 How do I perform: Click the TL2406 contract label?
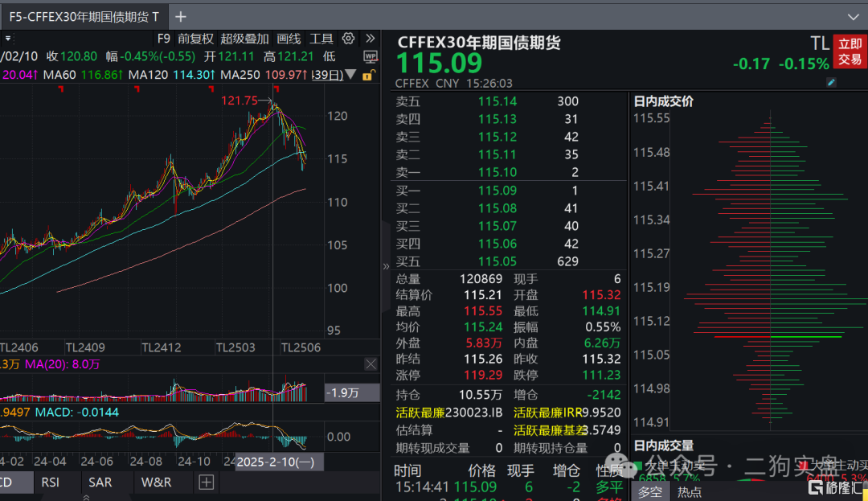click(19, 347)
